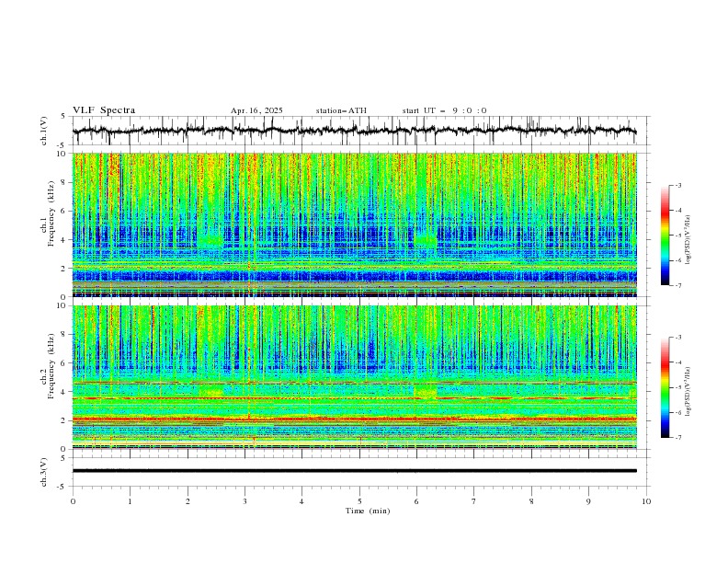Click the "8" kHz tick of ch.2 frequency axis
The width and height of the screenshot is (728, 563).
point(65,335)
